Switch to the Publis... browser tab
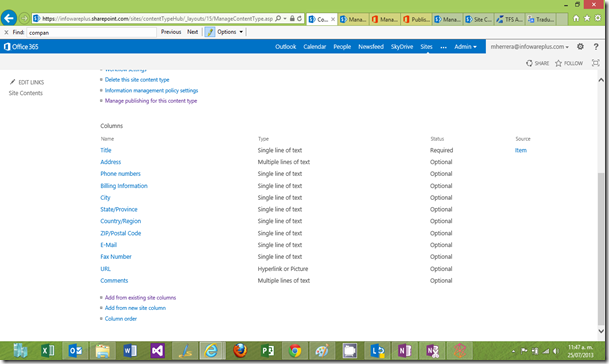This screenshot has width=609, height=364. [416, 19]
